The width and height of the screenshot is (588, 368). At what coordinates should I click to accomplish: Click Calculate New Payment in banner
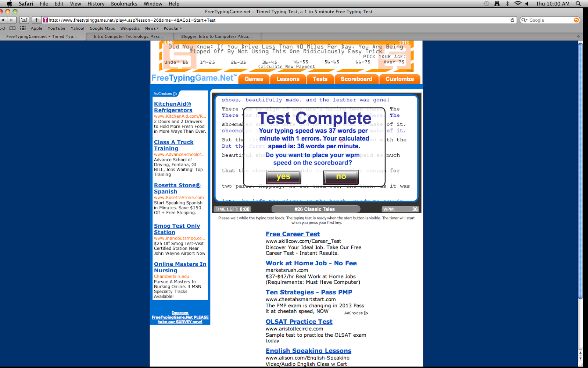coord(286,67)
